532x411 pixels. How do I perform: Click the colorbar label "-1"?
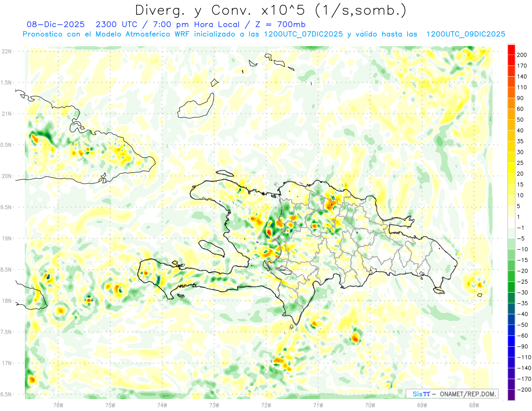(x=521, y=228)
